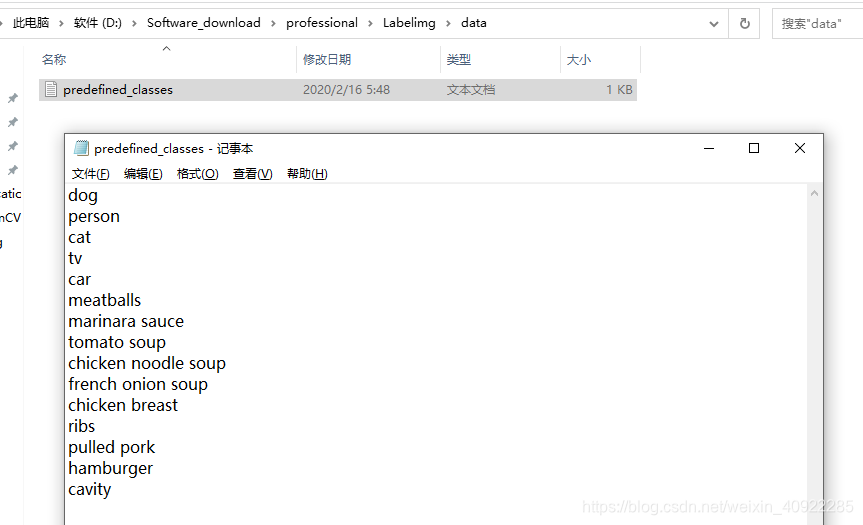The width and height of the screenshot is (863, 525).
Task: Click the 文本文档 type cell
Action: pos(471,90)
